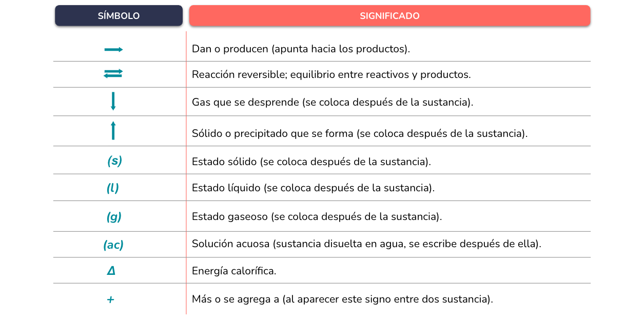The height and width of the screenshot is (320, 644).
Task: Click the plus sign symbol
Action: coord(111,299)
